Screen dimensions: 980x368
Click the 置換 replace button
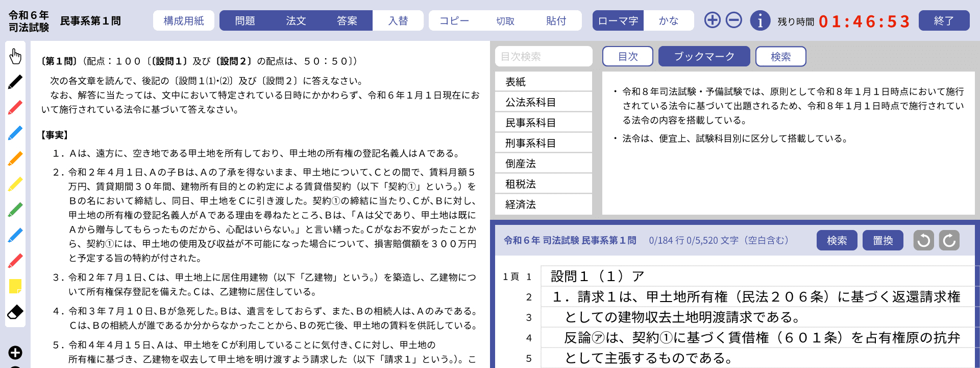pos(883,240)
